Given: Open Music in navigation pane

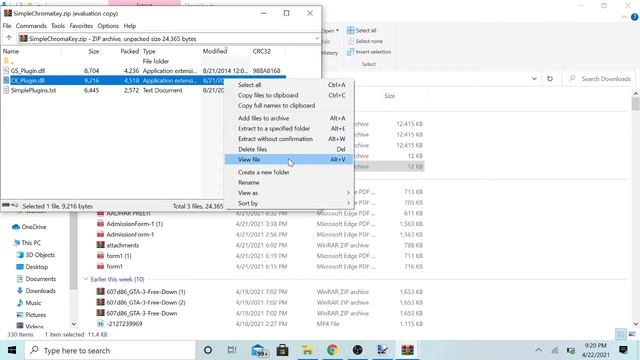Looking at the screenshot, I should coord(29,303).
